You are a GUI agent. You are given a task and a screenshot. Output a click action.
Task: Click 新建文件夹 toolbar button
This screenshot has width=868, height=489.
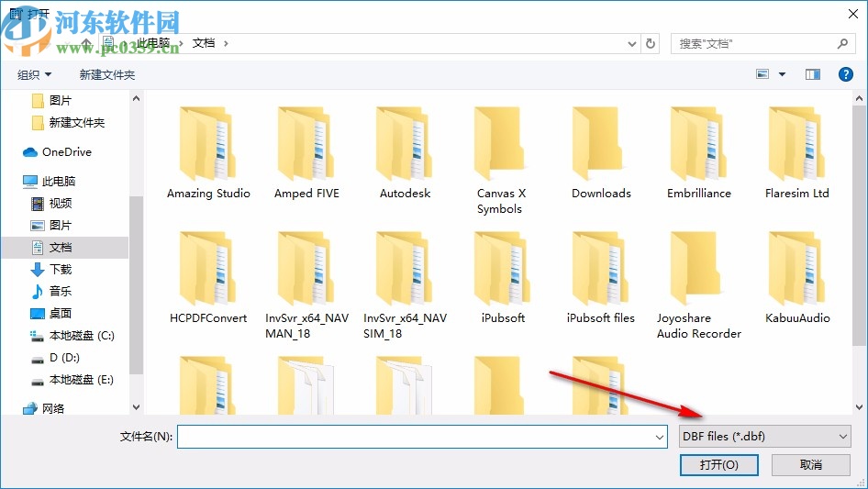106,74
